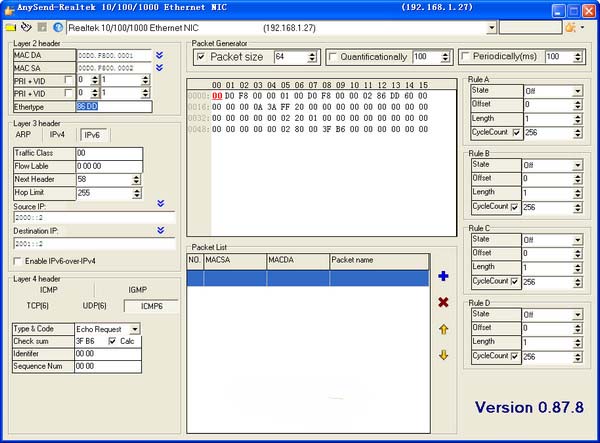Open the Type & Code Echo Request dropdown
This screenshot has width=600, height=443.
coord(135,328)
